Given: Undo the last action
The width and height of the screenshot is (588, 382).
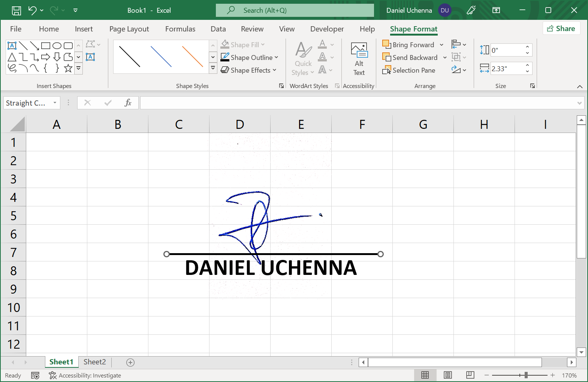Looking at the screenshot, I should 33,10.
